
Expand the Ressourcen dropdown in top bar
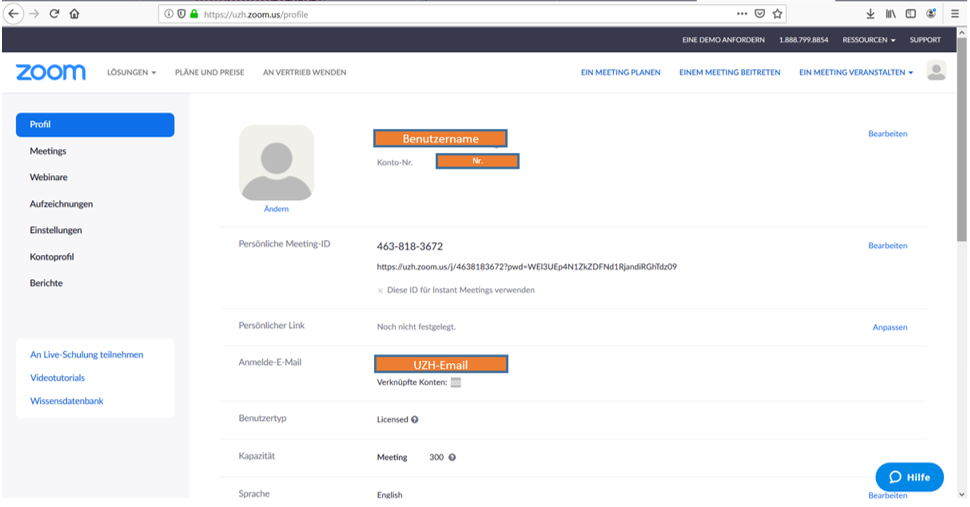pos(868,40)
